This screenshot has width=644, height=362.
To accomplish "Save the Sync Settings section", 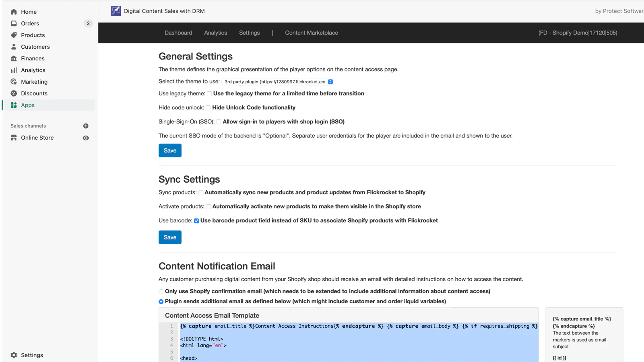I will [x=170, y=237].
